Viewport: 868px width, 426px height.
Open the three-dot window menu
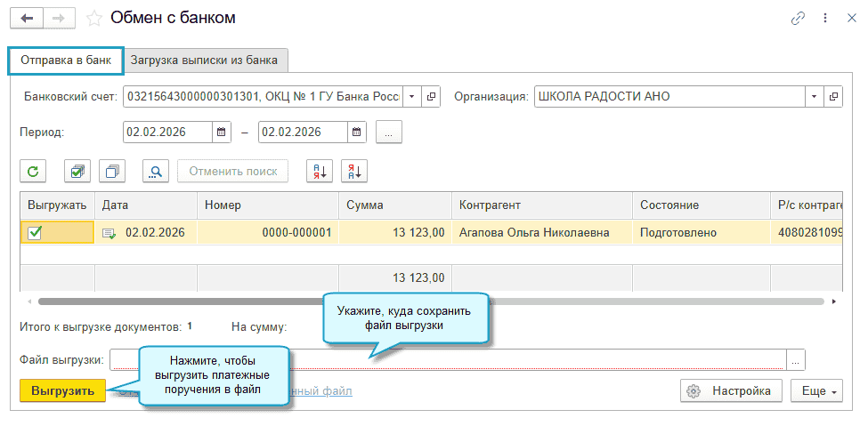click(x=825, y=19)
